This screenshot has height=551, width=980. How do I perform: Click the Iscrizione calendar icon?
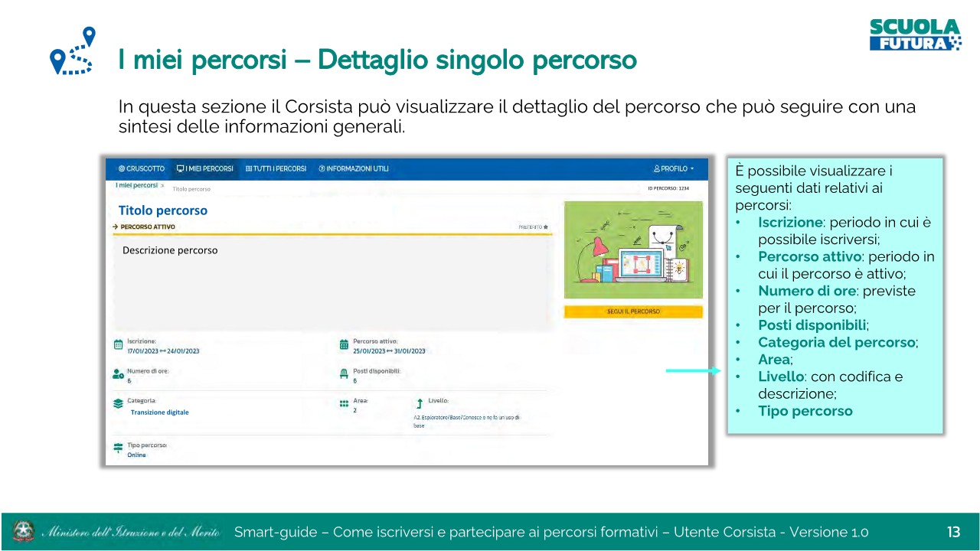(118, 345)
